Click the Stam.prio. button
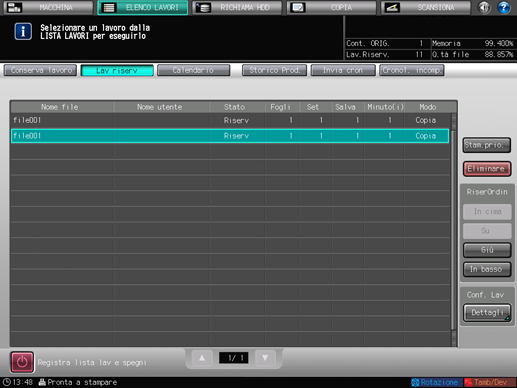 pyautogui.click(x=487, y=145)
